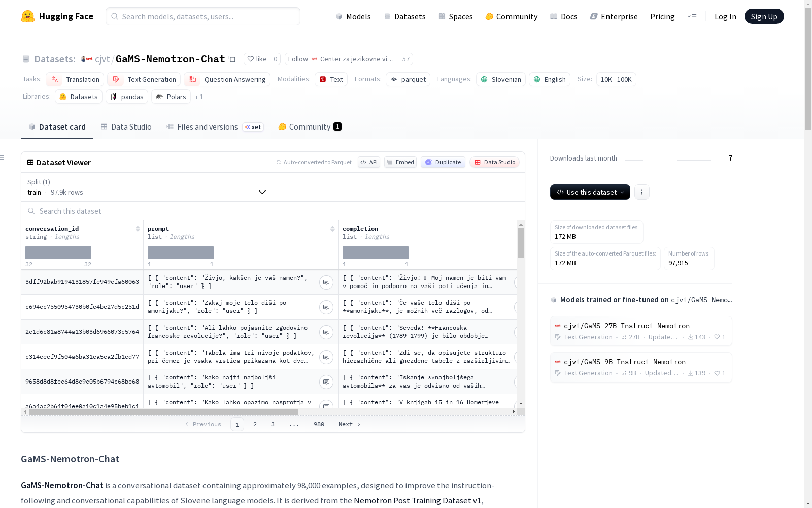Open cjvt/GaMS-27B-Instruct-Nemotron model card

641,331
